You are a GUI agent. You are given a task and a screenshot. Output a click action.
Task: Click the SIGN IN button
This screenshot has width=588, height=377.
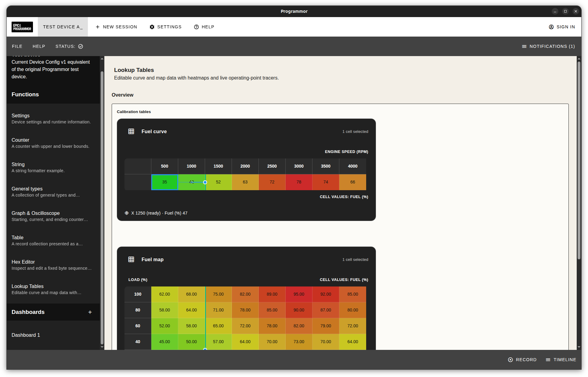click(x=562, y=27)
